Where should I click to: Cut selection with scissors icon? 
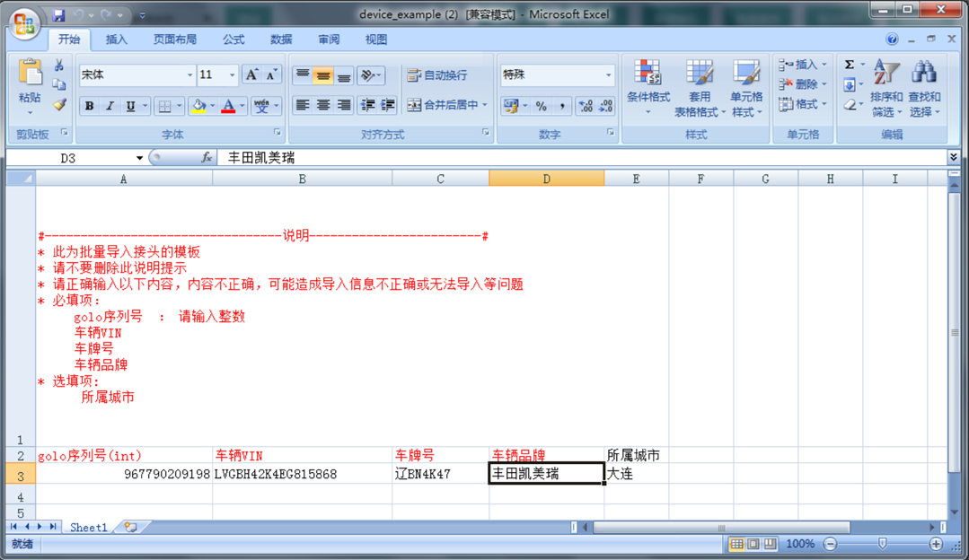tap(59, 65)
